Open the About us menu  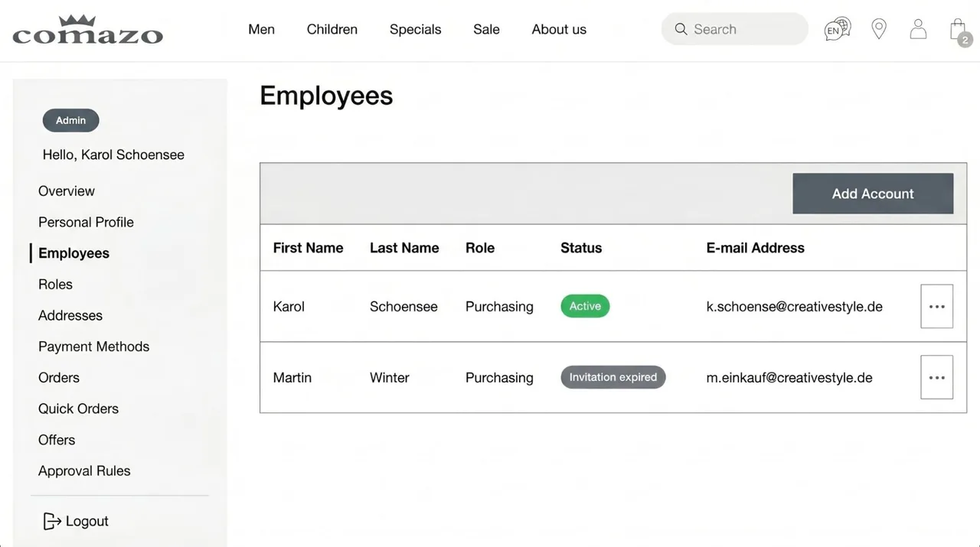point(559,29)
